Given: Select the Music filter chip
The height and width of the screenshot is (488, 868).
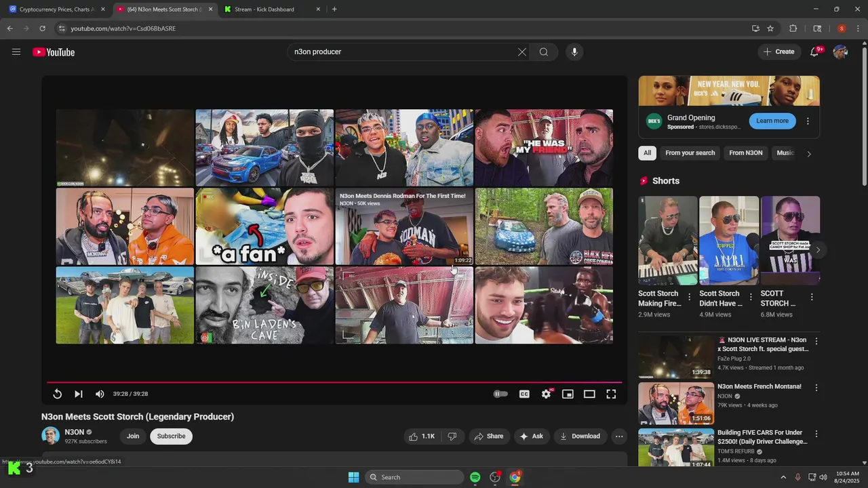Looking at the screenshot, I should coord(785,153).
